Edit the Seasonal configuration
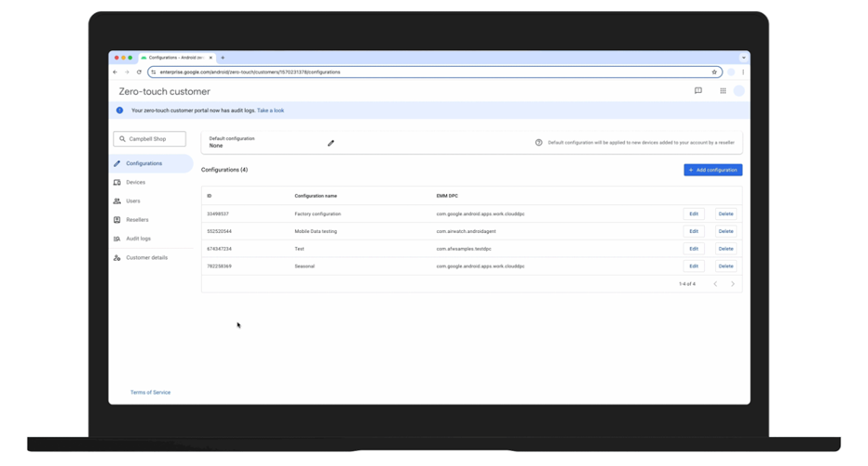This screenshot has width=868, height=466. tap(694, 266)
